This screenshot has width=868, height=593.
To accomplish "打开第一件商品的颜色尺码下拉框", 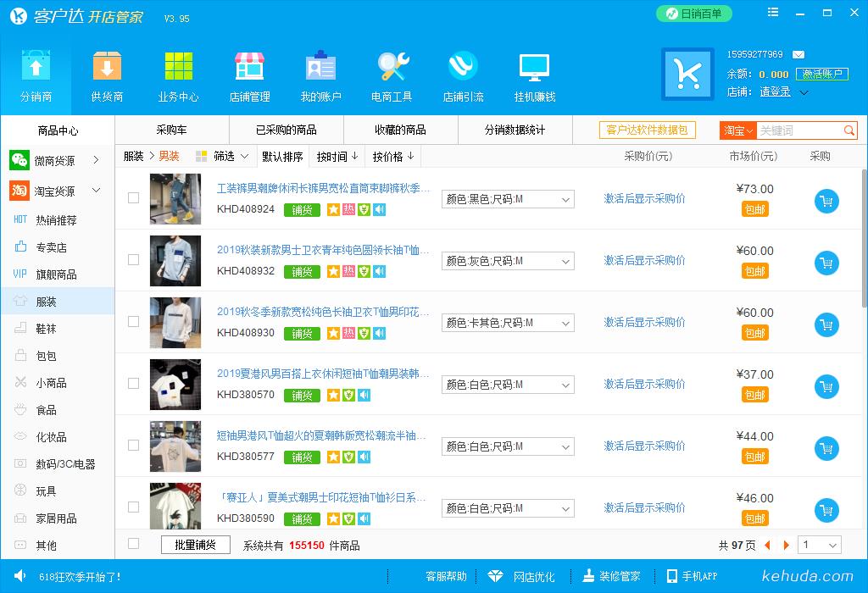I will 507,199.
